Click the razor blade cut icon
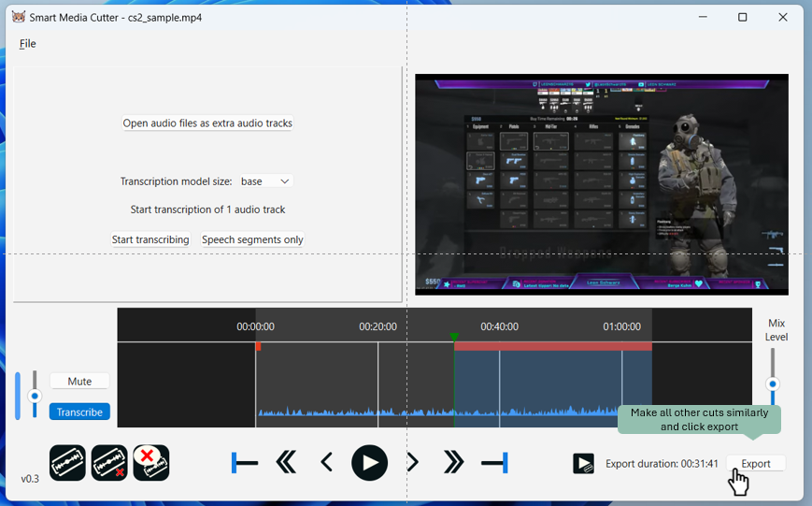 pyautogui.click(x=67, y=463)
